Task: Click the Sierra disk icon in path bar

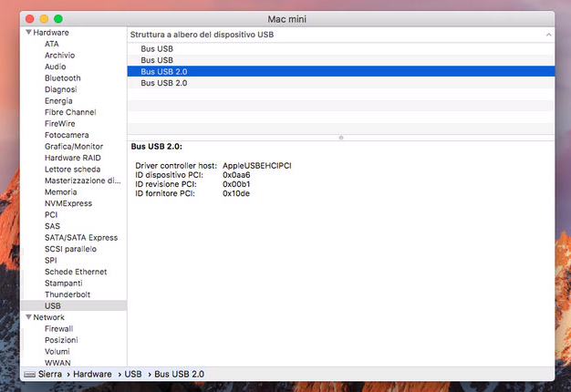Action: tap(29, 374)
